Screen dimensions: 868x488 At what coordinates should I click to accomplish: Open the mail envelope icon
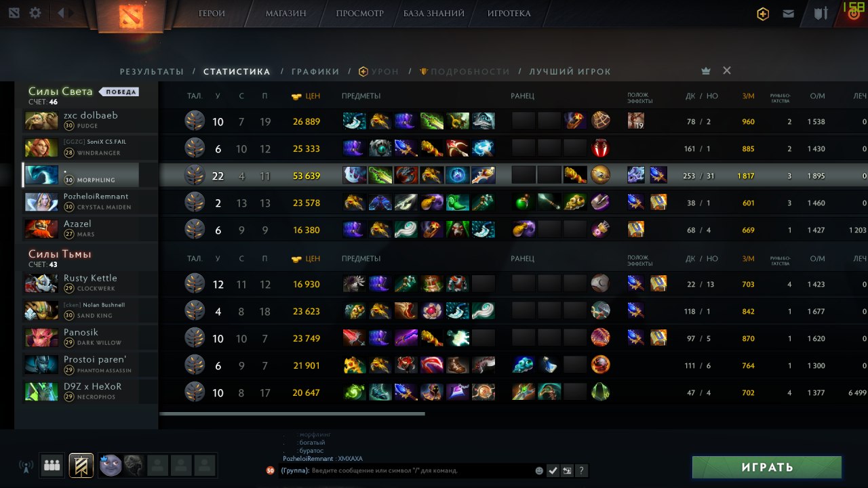tap(788, 14)
